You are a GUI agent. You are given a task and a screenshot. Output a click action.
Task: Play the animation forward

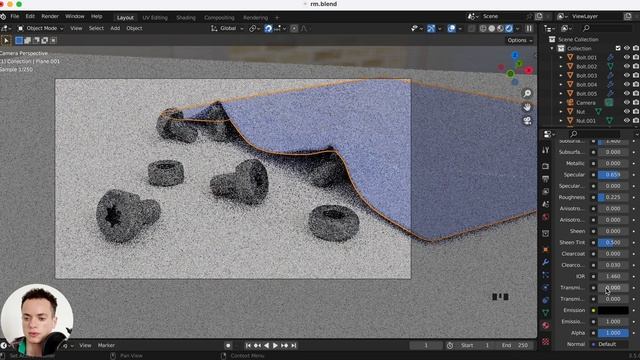click(275, 346)
